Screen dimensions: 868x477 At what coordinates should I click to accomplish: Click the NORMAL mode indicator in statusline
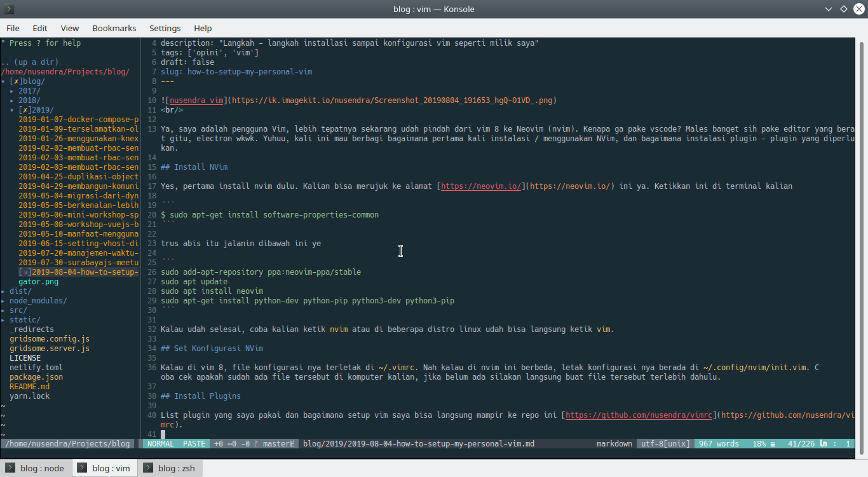point(161,444)
